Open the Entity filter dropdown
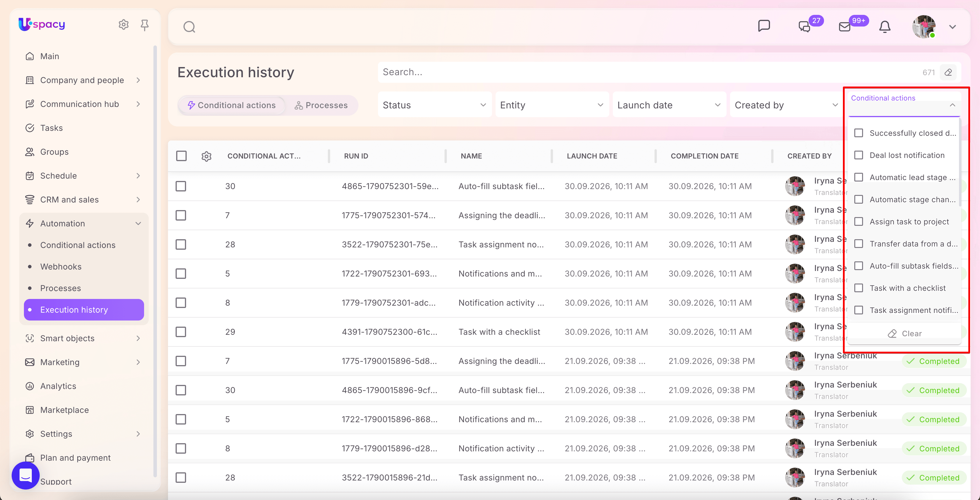Screen dimensions: 980x500 click(552, 105)
